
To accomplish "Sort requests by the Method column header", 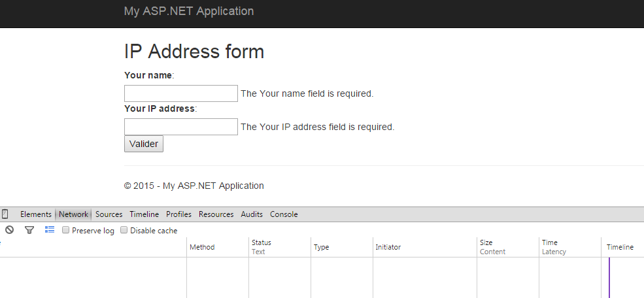I will pyautogui.click(x=202, y=247).
